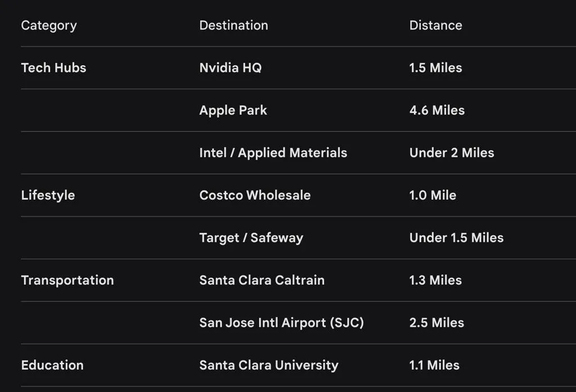Select the Intel / Applied Materials cell
Image resolution: width=576 pixels, height=392 pixels.
pos(273,152)
